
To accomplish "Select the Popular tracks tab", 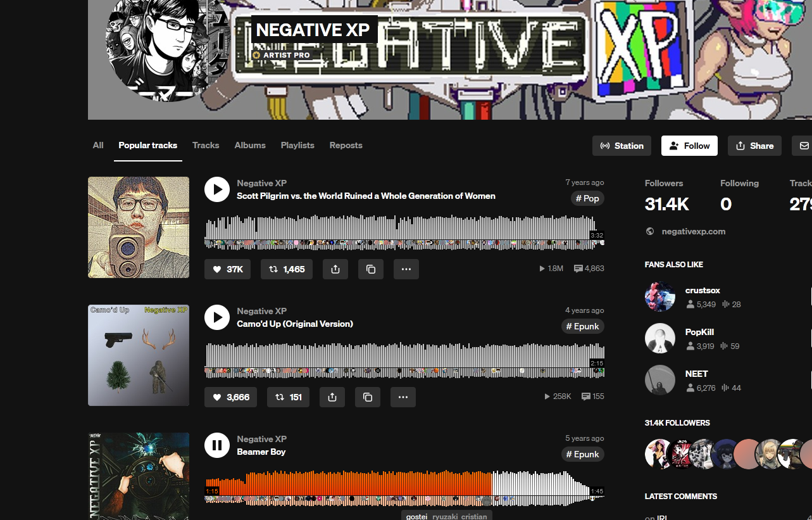I will pos(148,145).
